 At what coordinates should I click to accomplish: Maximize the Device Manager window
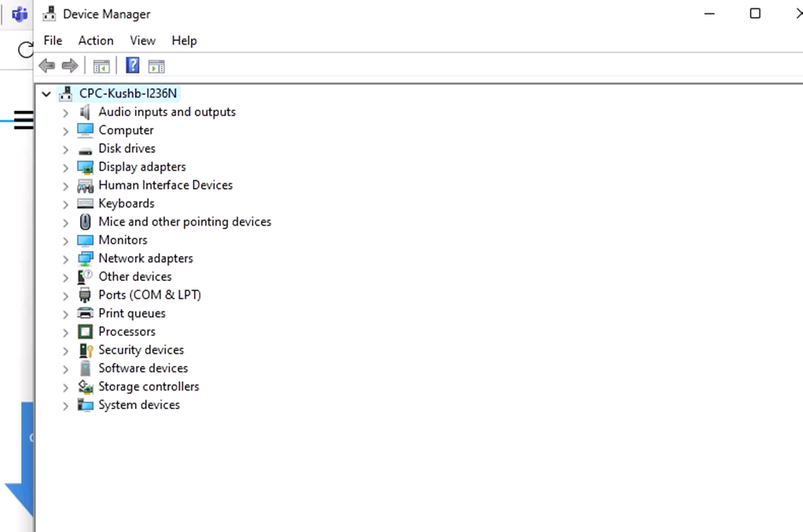[755, 14]
